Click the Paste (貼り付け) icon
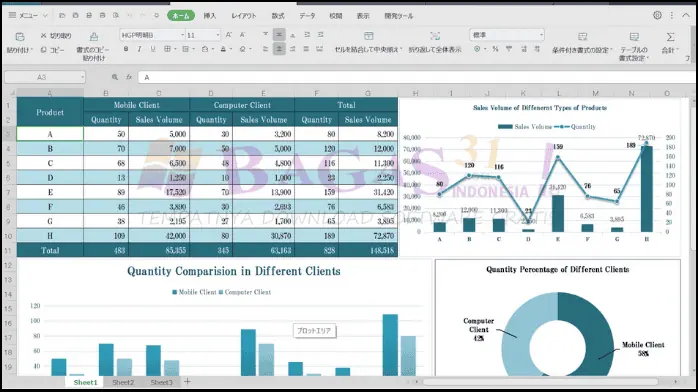698x392 pixels. click(20, 37)
